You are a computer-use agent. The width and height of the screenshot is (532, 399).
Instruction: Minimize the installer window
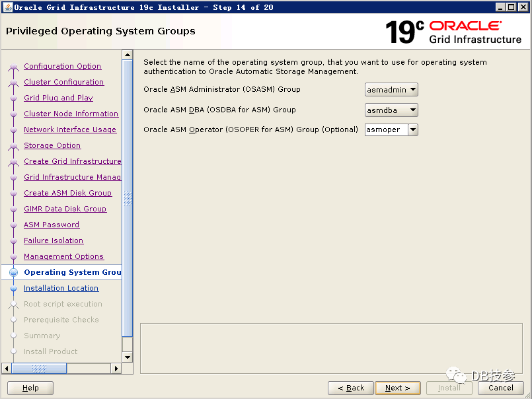click(x=500, y=7)
